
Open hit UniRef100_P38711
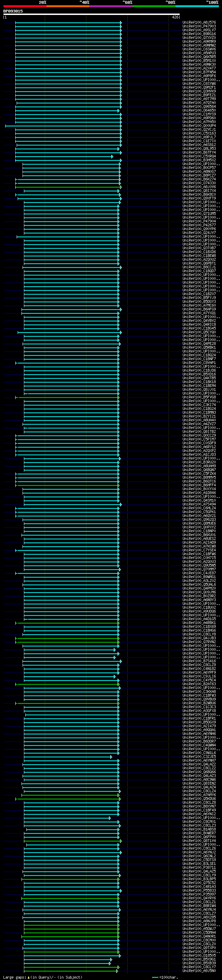click(199, 867)
